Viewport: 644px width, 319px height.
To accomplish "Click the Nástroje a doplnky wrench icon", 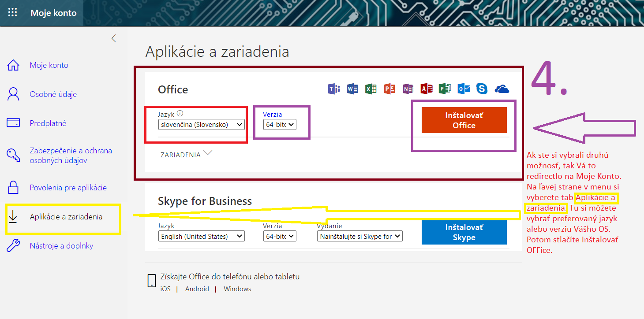I will point(14,245).
